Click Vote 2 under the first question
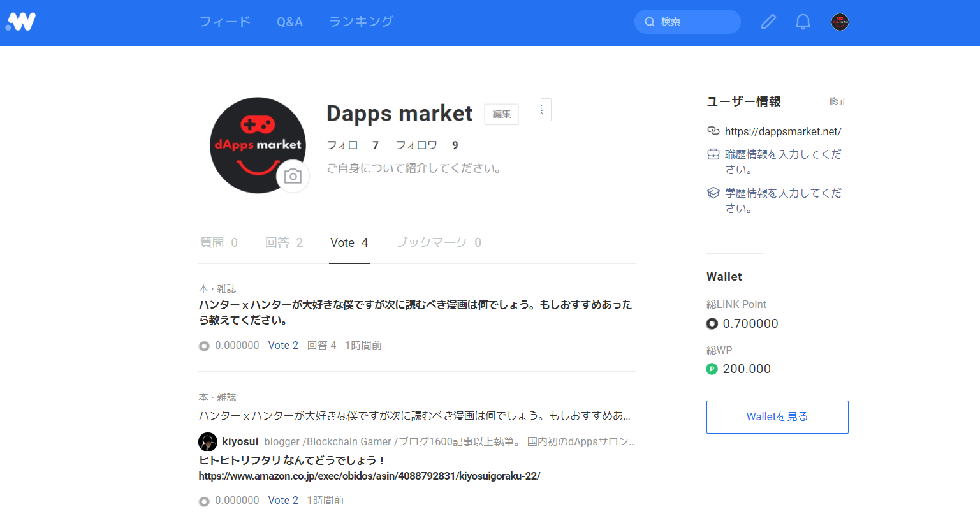Screen dimensions: 980x530 [283, 345]
